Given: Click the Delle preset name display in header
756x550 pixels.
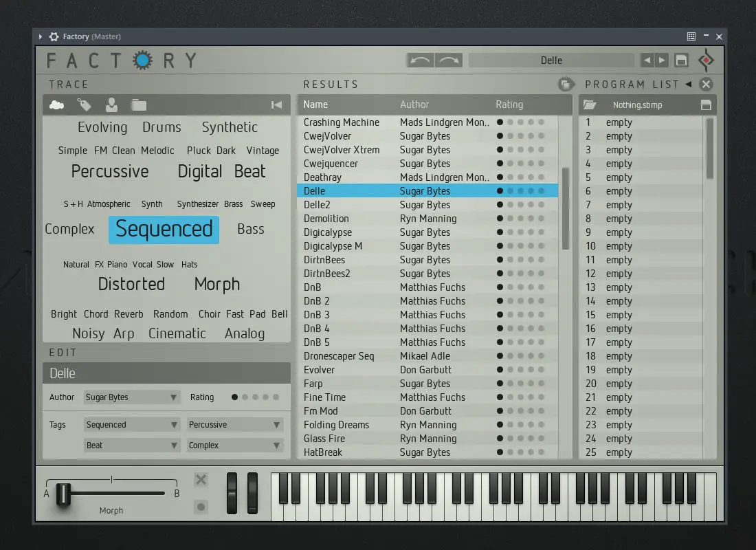Looking at the screenshot, I should pyautogui.click(x=551, y=60).
